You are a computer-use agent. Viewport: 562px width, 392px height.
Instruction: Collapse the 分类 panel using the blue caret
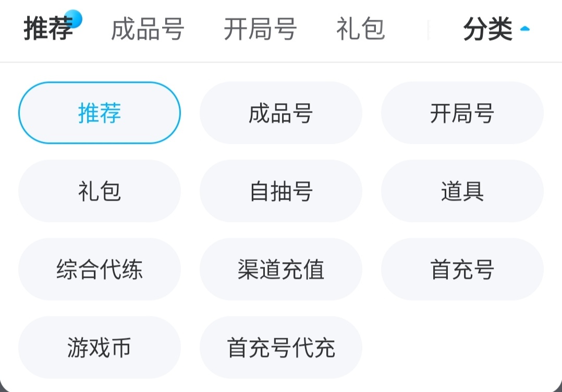coord(524,29)
